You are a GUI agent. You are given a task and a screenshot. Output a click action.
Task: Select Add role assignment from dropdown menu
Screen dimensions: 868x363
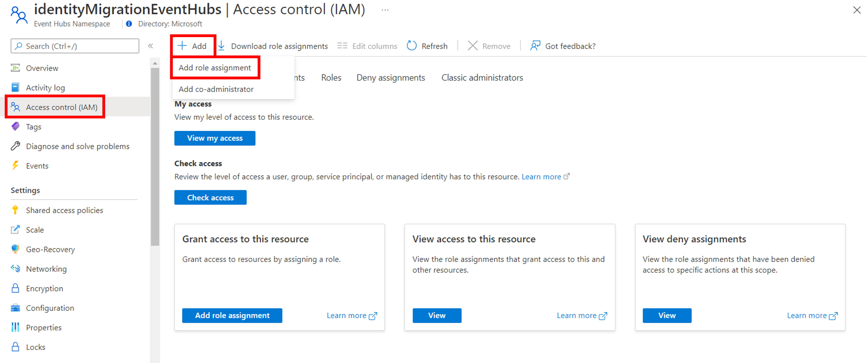pyautogui.click(x=215, y=68)
